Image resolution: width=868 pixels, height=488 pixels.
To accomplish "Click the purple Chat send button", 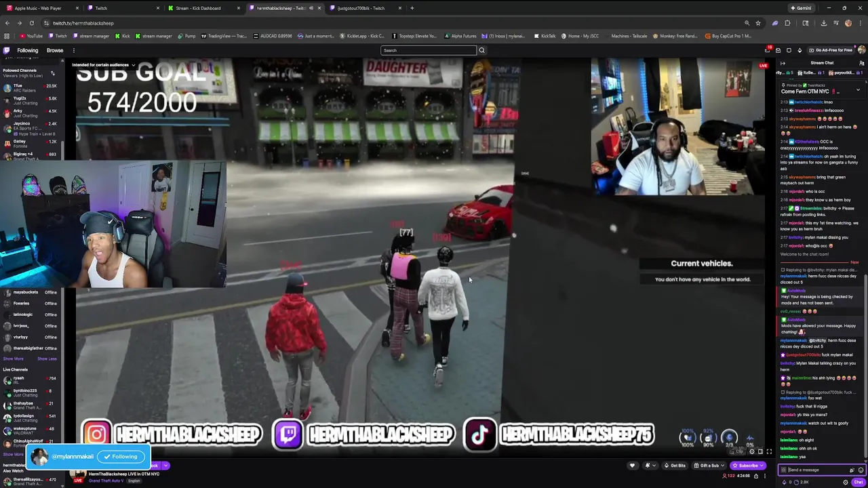I will pyautogui.click(x=858, y=482).
